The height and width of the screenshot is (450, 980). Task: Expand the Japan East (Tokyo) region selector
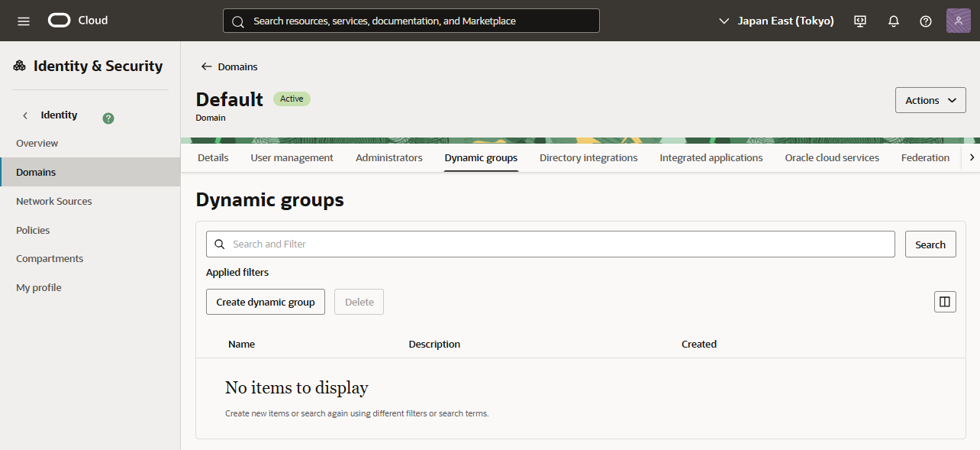coord(776,21)
